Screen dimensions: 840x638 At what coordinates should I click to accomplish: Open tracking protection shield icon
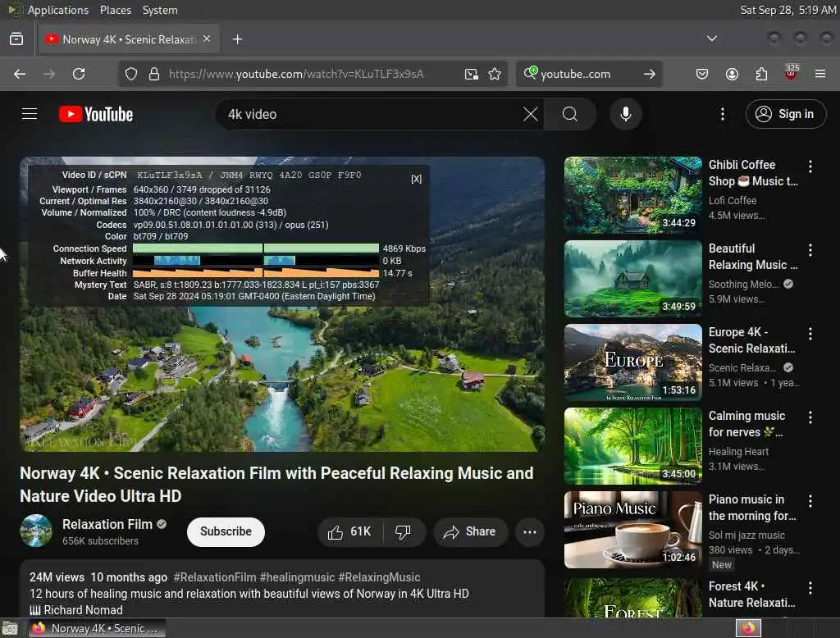pos(131,74)
